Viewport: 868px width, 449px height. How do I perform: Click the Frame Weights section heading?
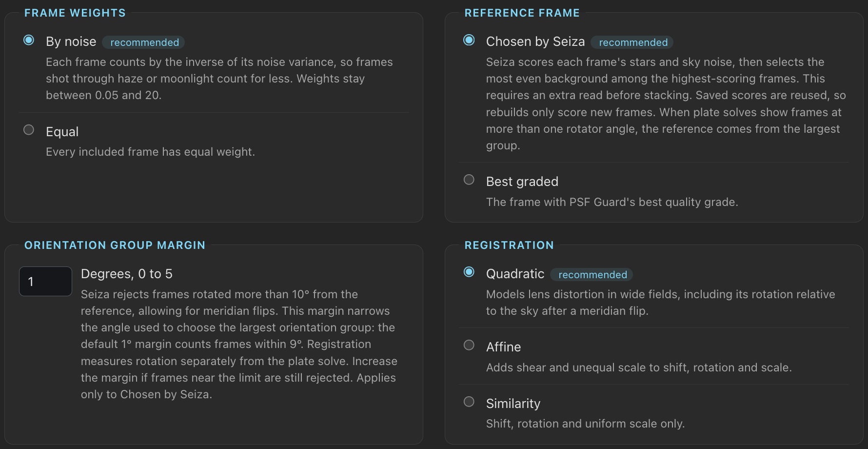coord(75,13)
